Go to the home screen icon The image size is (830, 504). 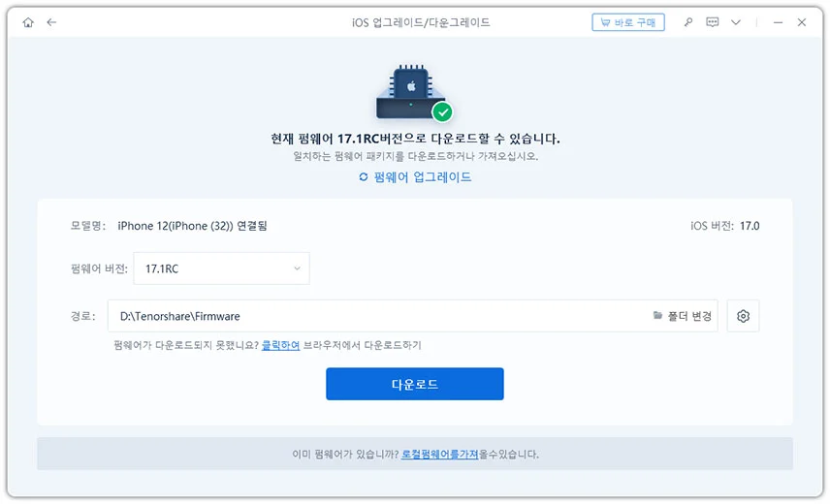pyautogui.click(x=28, y=22)
